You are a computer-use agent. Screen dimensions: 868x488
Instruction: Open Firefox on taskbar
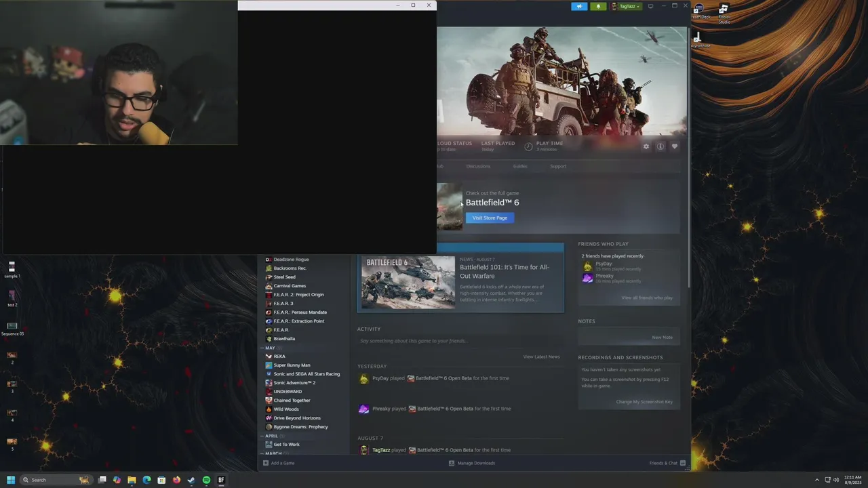point(176,480)
